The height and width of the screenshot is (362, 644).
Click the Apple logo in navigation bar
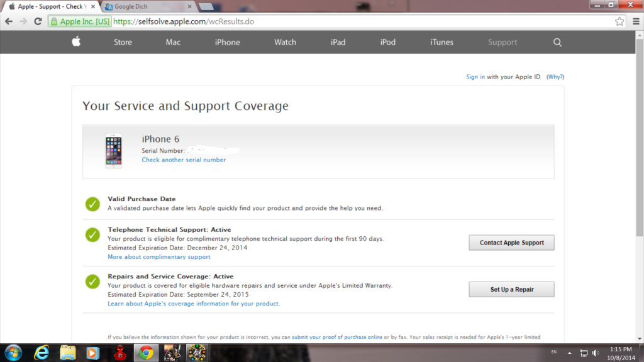point(76,42)
